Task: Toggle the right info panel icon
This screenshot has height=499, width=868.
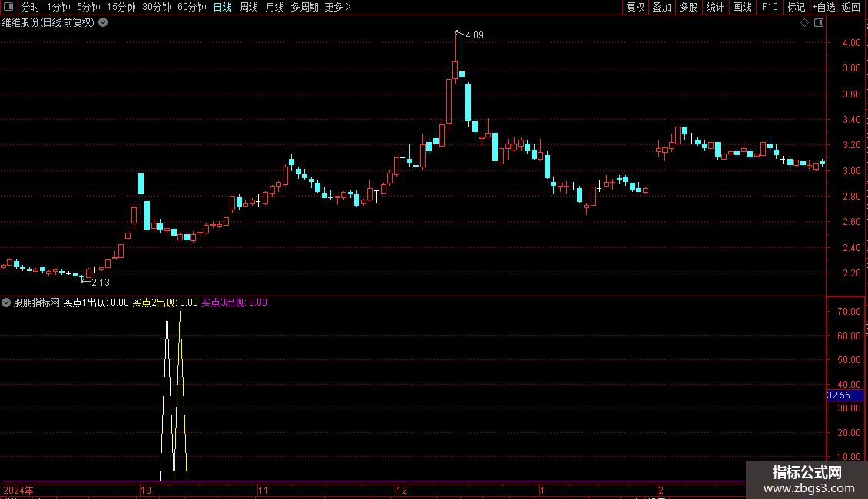Action: (819, 23)
